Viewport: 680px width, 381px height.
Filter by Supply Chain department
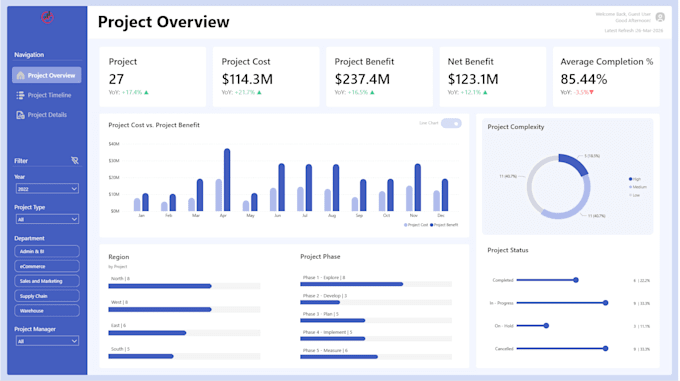coord(47,296)
